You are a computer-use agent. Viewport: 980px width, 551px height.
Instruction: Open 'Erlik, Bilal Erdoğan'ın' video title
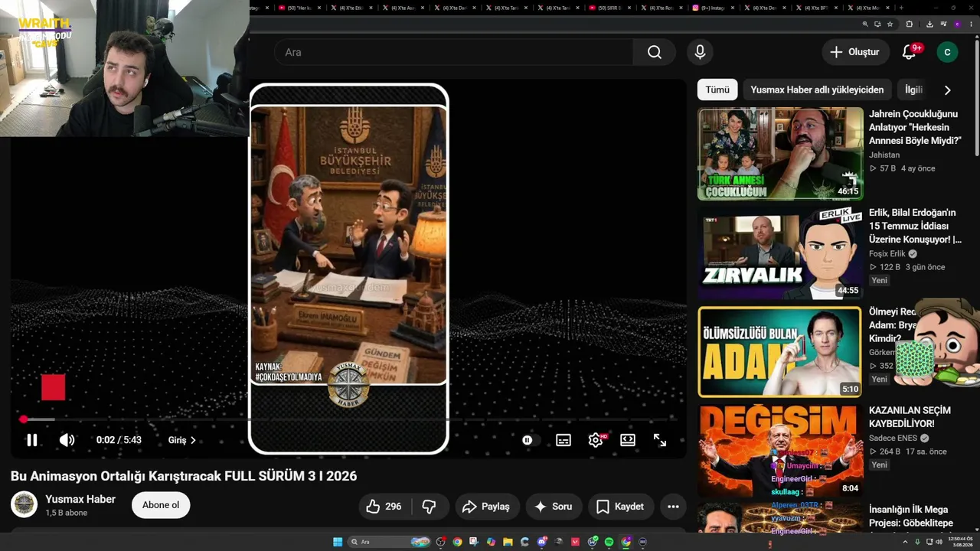tap(915, 226)
